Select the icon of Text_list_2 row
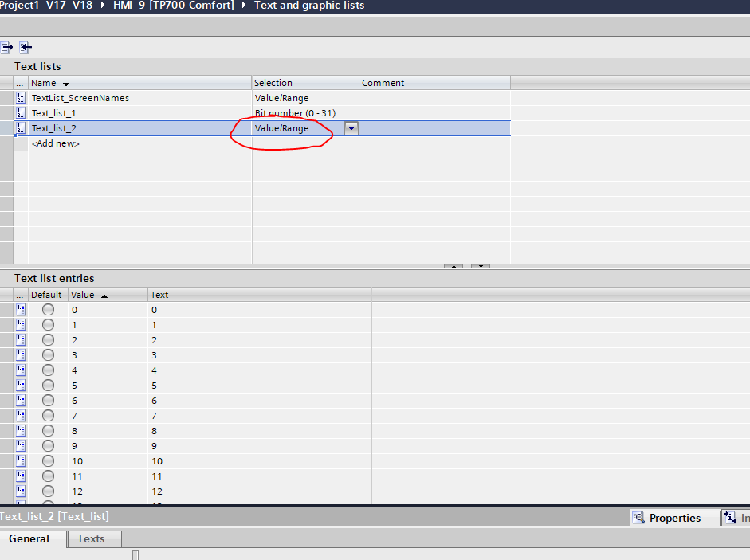Image resolution: width=750 pixels, height=560 pixels. 21,128
